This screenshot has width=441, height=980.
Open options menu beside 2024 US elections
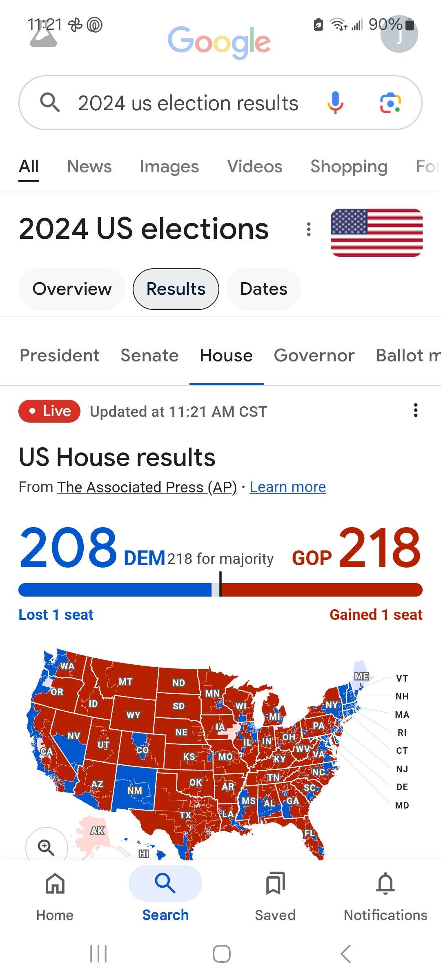coord(309,229)
